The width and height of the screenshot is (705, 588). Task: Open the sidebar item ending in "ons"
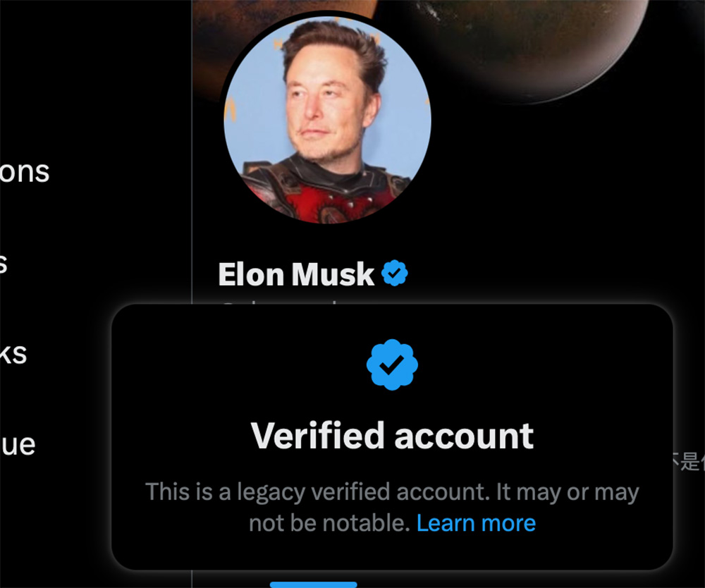tap(25, 171)
